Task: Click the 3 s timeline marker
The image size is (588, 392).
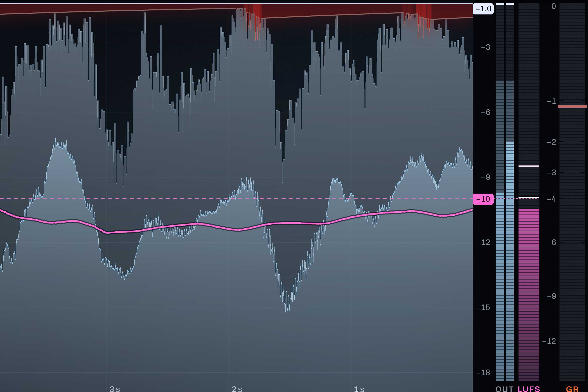Action: coord(115,389)
